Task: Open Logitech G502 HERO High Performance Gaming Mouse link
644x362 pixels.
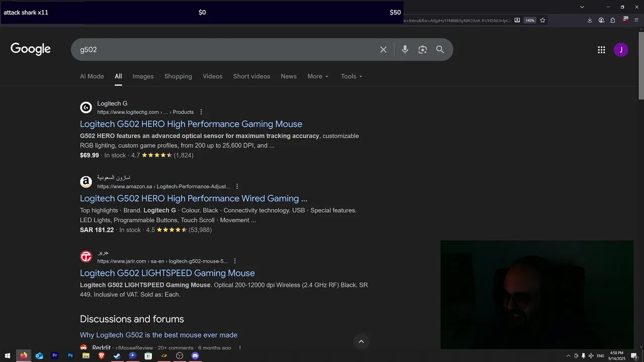Action: 191,124
